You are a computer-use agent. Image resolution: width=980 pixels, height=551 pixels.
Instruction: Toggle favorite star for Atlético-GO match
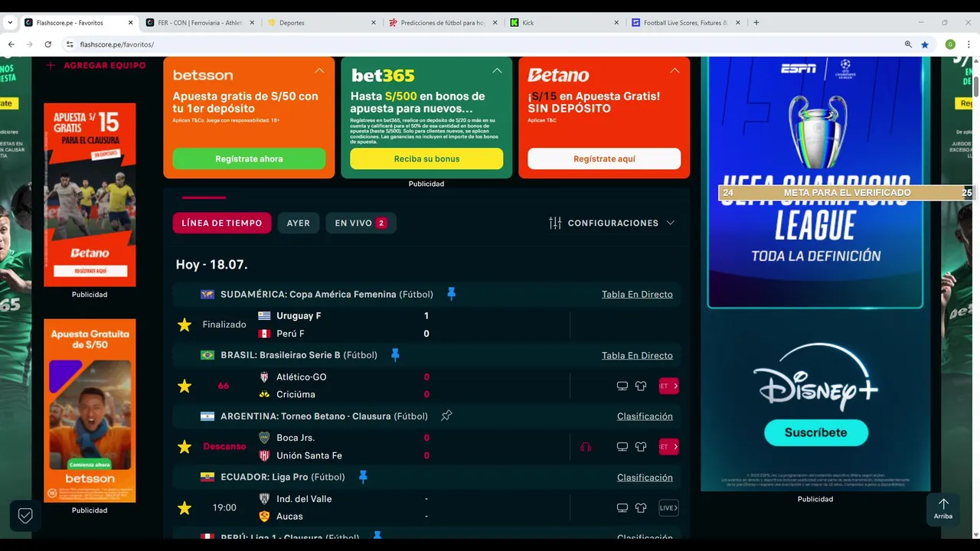click(x=185, y=386)
